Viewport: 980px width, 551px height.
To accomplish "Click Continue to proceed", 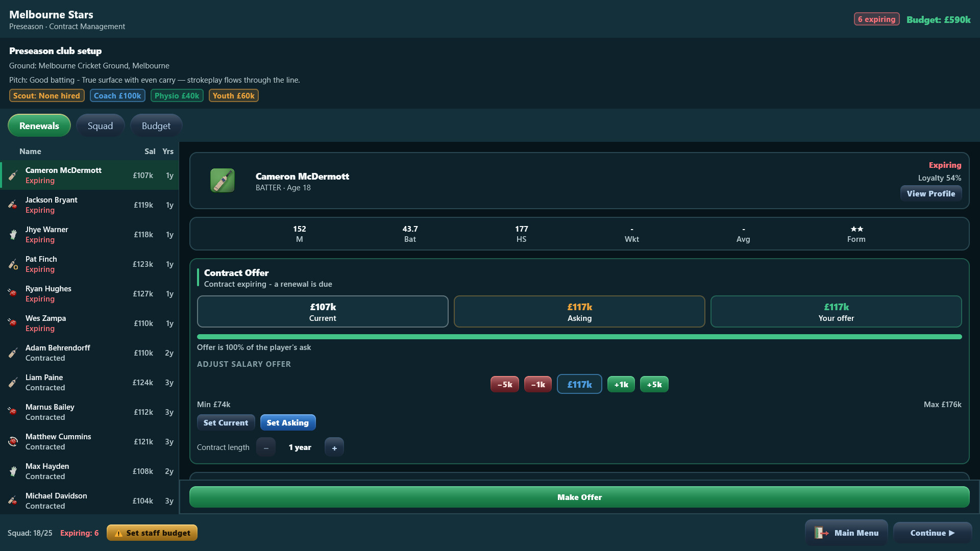I will point(933,533).
